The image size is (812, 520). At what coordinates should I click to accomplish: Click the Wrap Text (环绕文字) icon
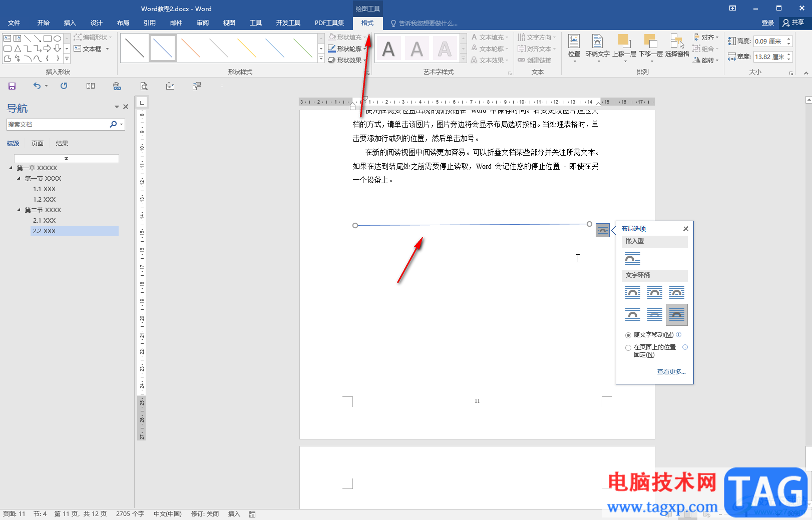(597, 47)
